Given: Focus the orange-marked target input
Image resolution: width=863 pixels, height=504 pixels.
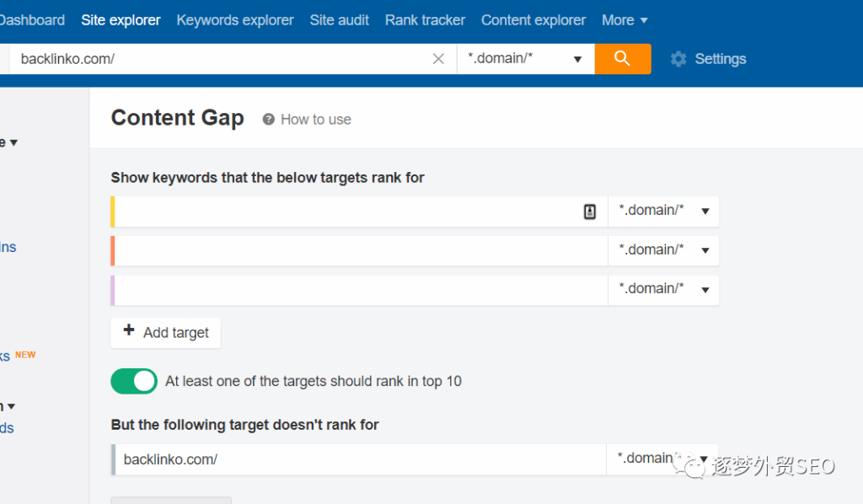Looking at the screenshot, I should [361, 250].
